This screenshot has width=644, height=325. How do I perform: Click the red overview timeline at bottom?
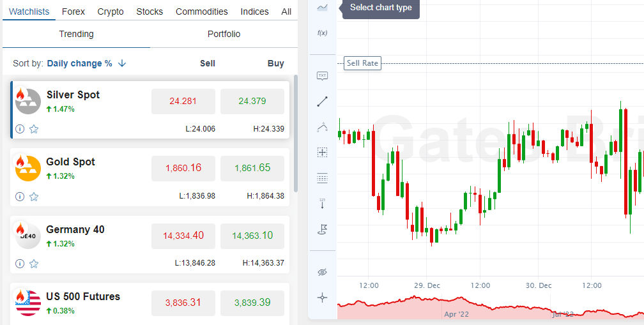486,310
